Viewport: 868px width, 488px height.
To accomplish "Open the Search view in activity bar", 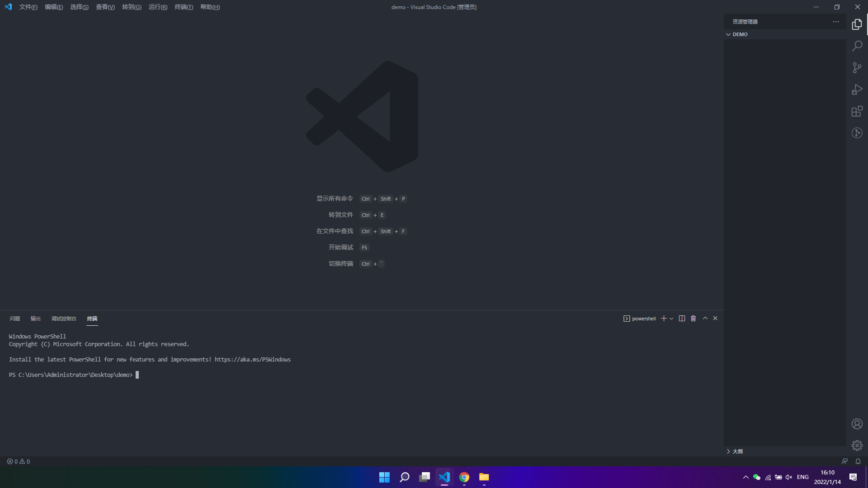I will (857, 46).
